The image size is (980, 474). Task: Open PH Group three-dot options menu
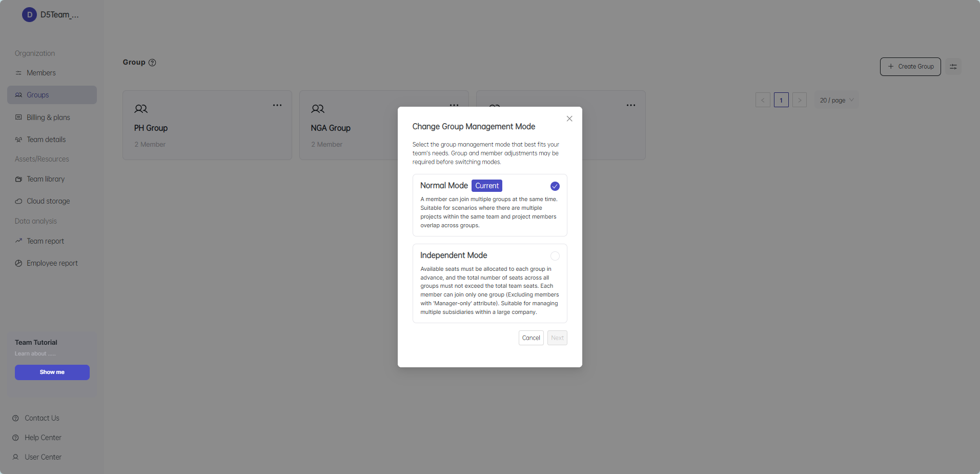(x=277, y=105)
